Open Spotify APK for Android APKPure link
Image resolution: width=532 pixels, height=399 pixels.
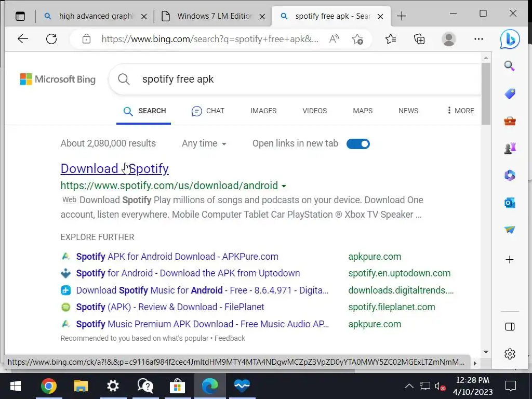(177, 257)
